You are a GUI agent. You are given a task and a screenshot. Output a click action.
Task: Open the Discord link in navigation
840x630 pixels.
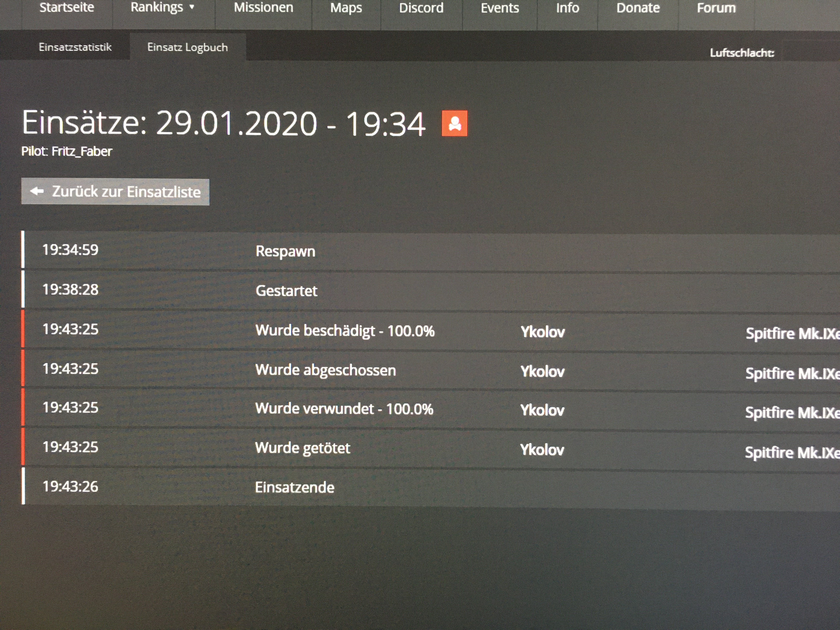[421, 8]
